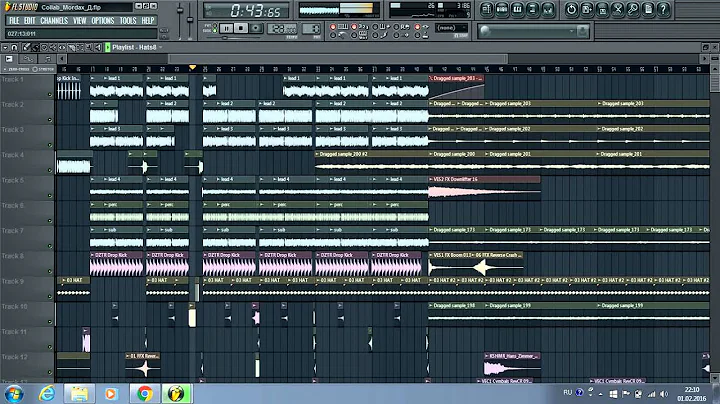Open clip menu of KSHMR_Hans_Zimmer clip
720x404 pixels.
click(486, 356)
